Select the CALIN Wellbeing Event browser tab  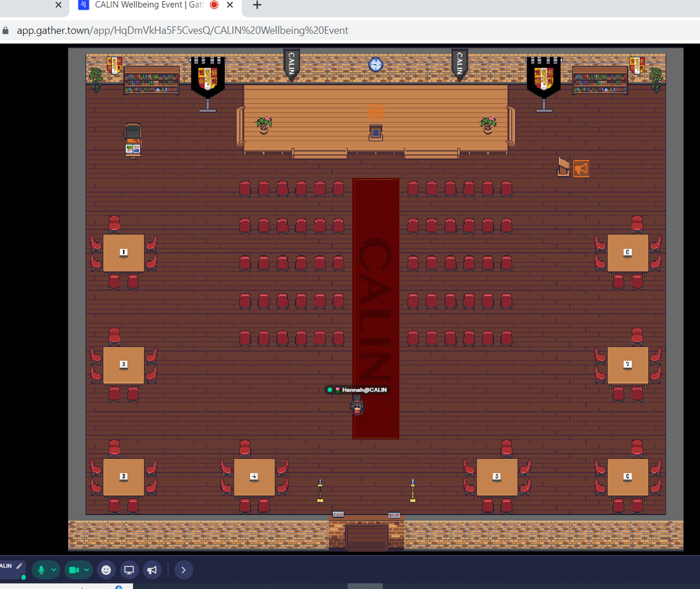148,5
